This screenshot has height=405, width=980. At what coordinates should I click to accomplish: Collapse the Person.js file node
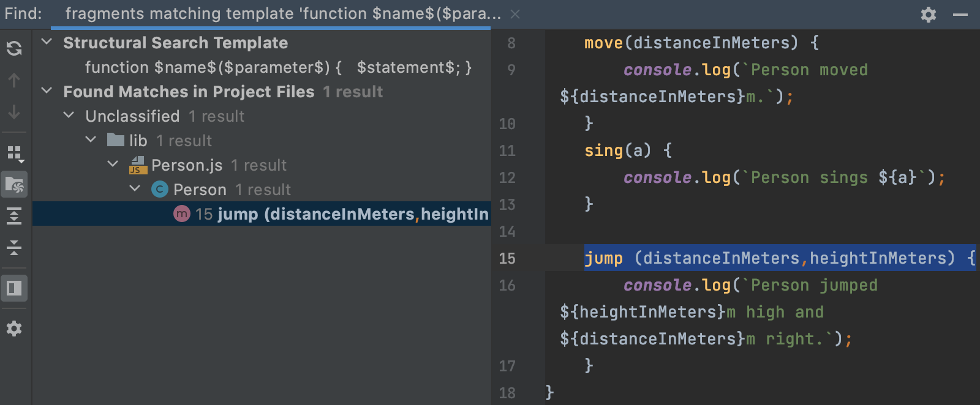click(x=113, y=165)
